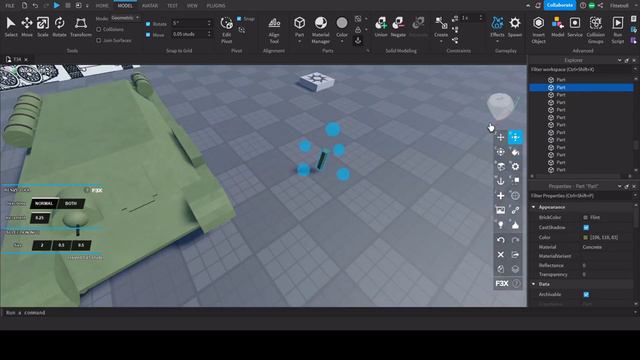Click the Filter workspace search field
Screen dimensions: 640x360
581,69
